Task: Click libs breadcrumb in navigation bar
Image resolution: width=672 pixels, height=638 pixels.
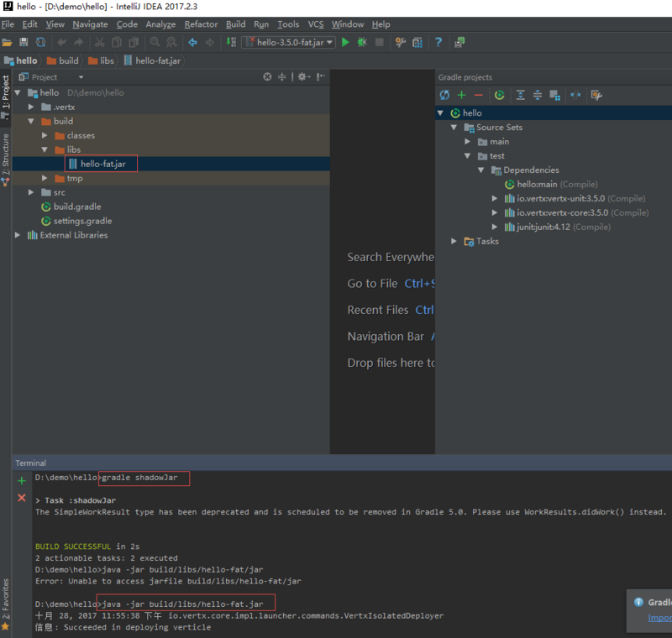Action: [x=102, y=60]
